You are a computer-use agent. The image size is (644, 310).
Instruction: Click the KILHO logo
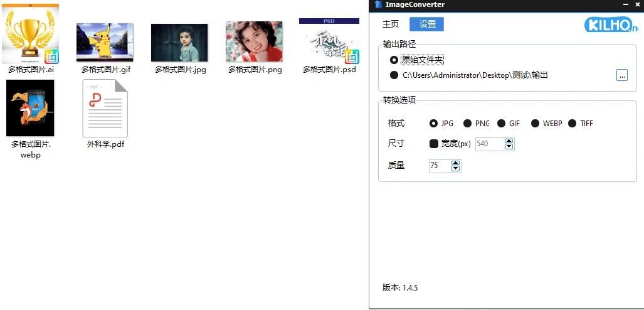pos(610,25)
